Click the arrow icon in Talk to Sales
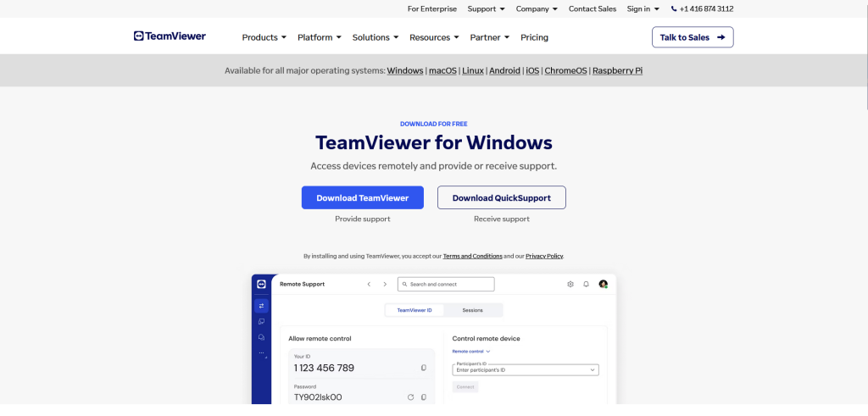 [x=721, y=37]
